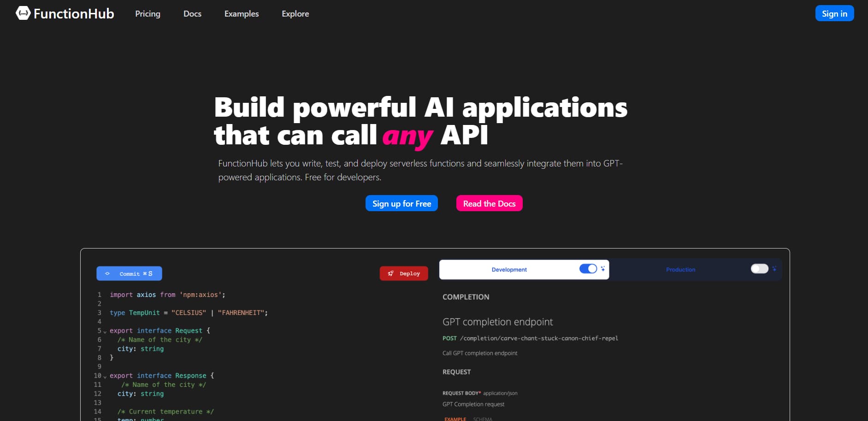Click code line "import axios from 'npm:axios';"

click(167, 295)
